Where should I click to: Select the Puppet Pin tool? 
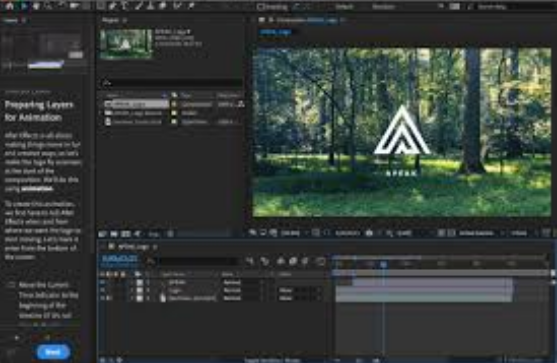point(191,6)
